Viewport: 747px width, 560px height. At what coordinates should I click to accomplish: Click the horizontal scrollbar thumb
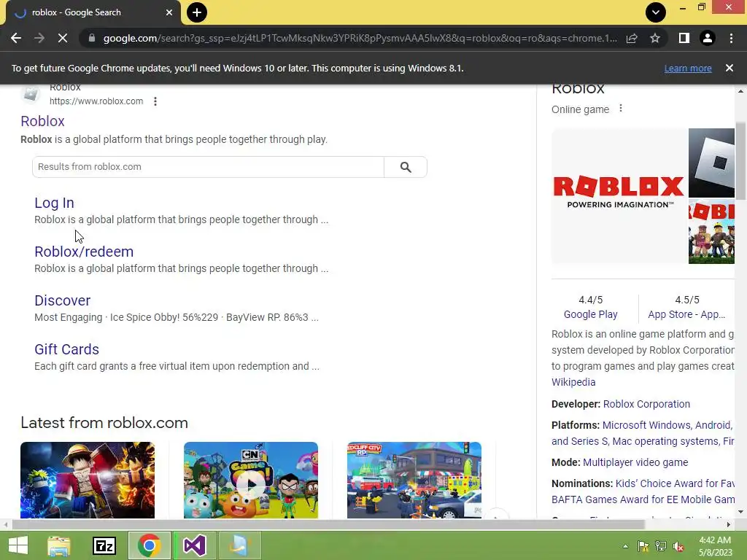pyautogui.click(x=328, y=524)
